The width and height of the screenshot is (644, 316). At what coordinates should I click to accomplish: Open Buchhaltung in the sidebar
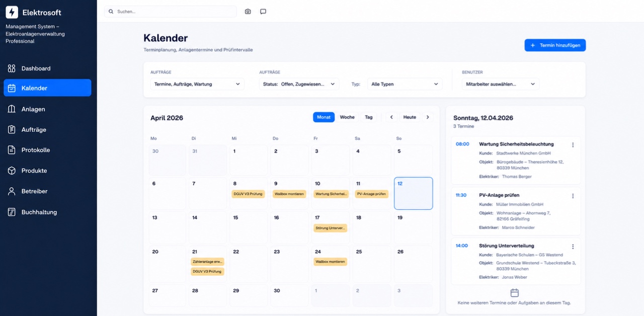47,212
